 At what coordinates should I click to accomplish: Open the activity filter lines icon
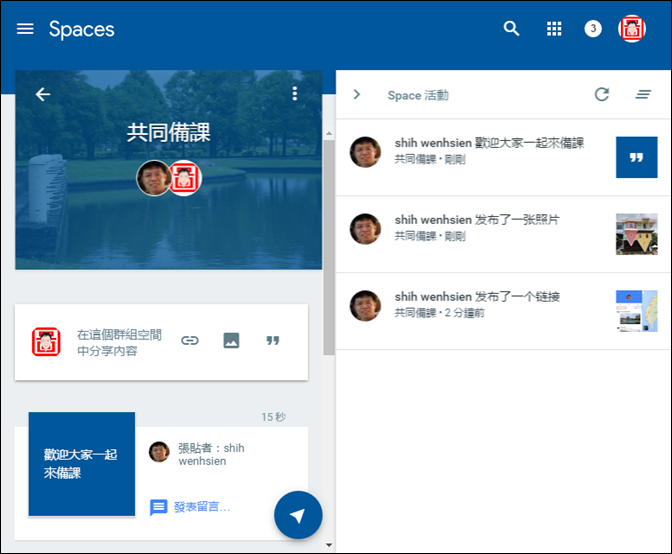click(643, 94)
